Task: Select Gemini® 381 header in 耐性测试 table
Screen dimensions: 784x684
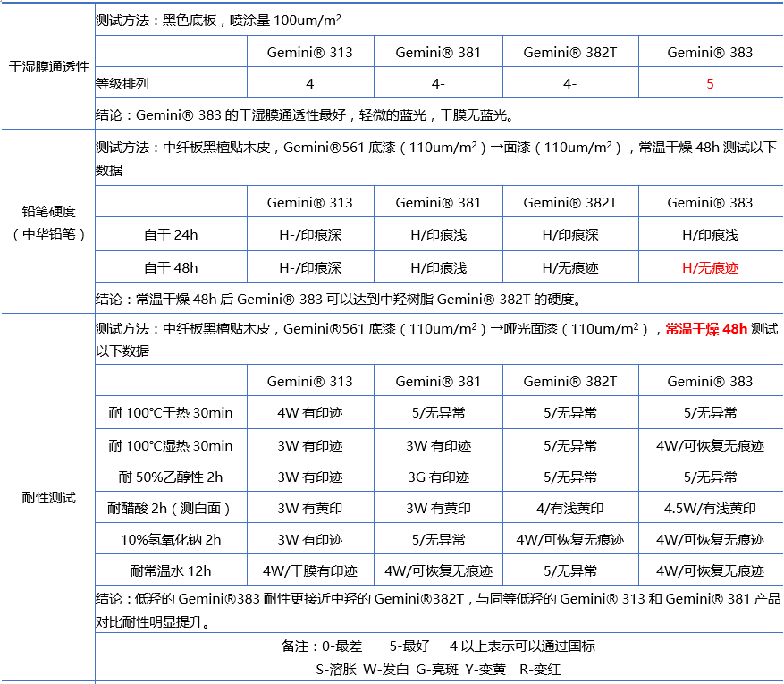Action: (438, 382)
